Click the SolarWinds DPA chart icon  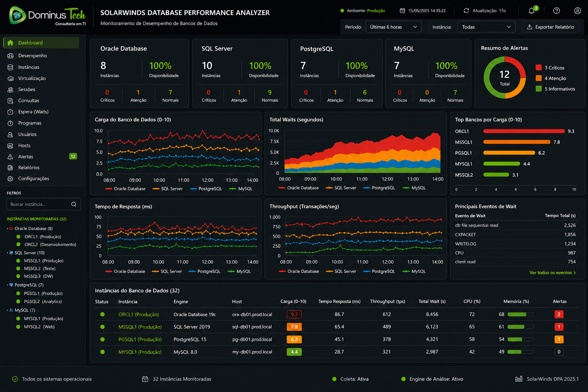[x=519, y=379]
